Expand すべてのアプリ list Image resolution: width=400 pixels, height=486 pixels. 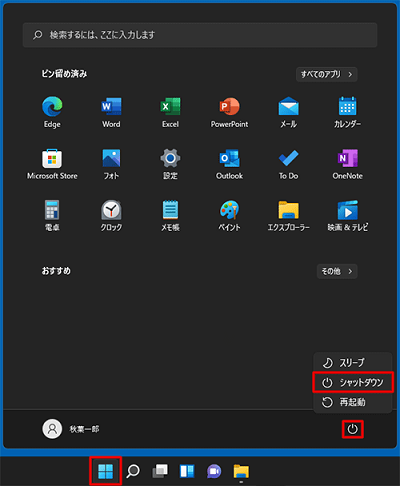click(x=327, y=74)
